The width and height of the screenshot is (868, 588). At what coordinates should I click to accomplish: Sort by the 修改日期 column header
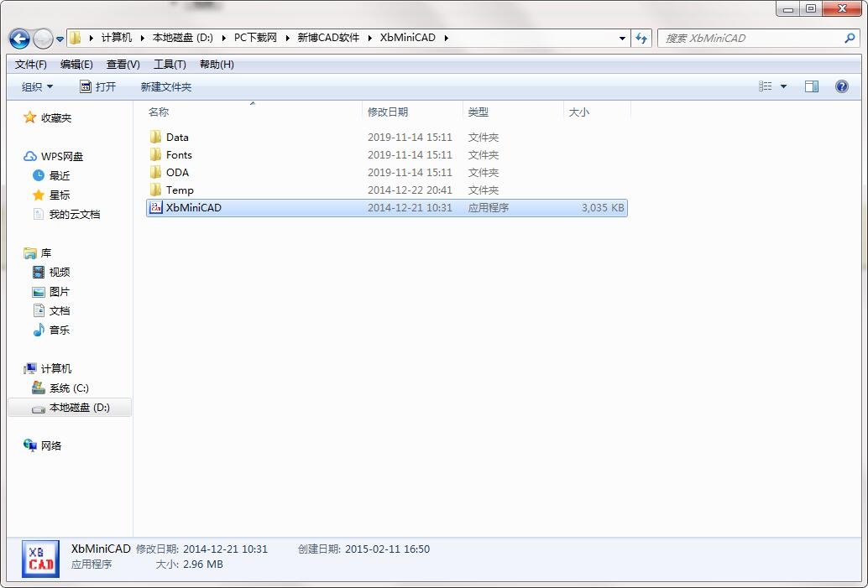click(x=388, y=112)
